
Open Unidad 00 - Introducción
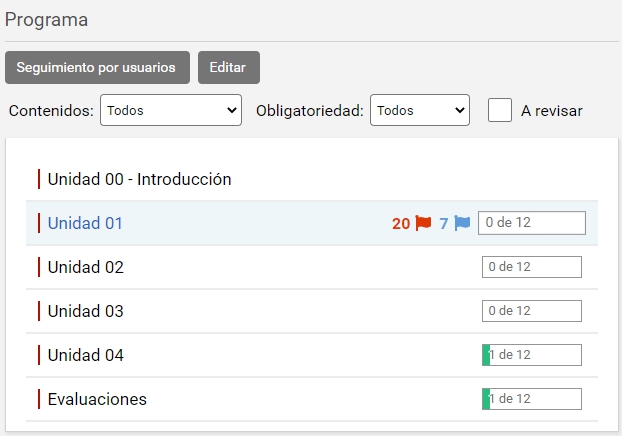(x=139, y=180)
